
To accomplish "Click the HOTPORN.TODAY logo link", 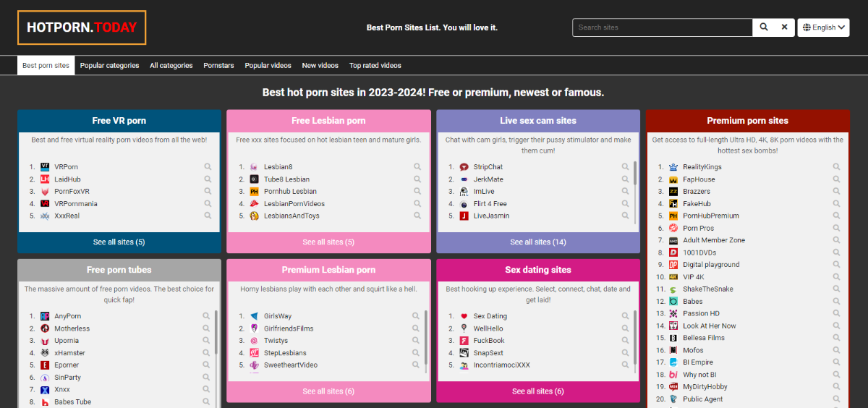I will [x=82, y=28].
